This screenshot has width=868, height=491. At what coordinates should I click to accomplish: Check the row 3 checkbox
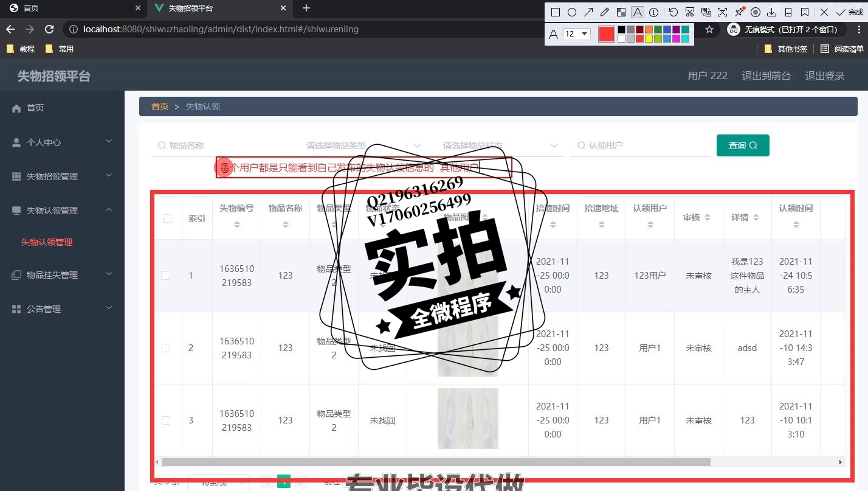pyautogui.click(x=166, y=420)
